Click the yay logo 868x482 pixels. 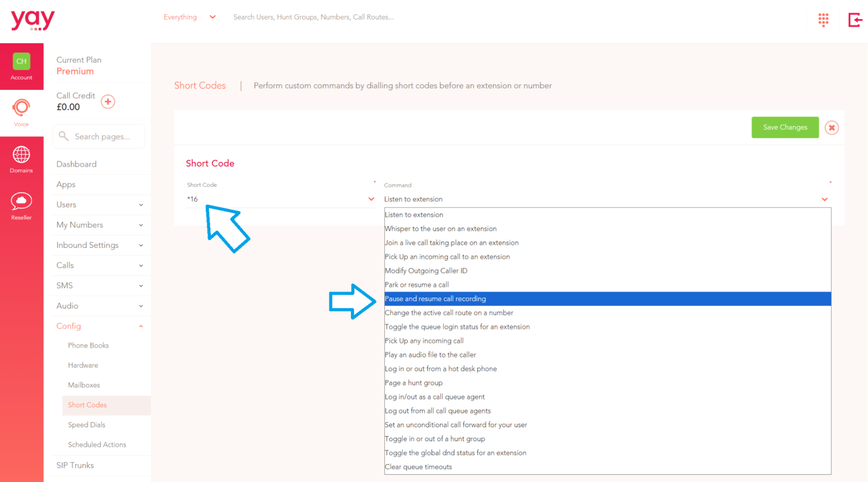click(33, 20)
